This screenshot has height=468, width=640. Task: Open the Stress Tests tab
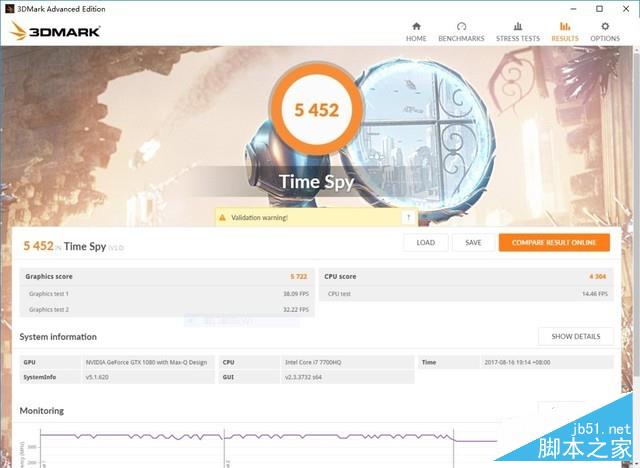[518, 32]
